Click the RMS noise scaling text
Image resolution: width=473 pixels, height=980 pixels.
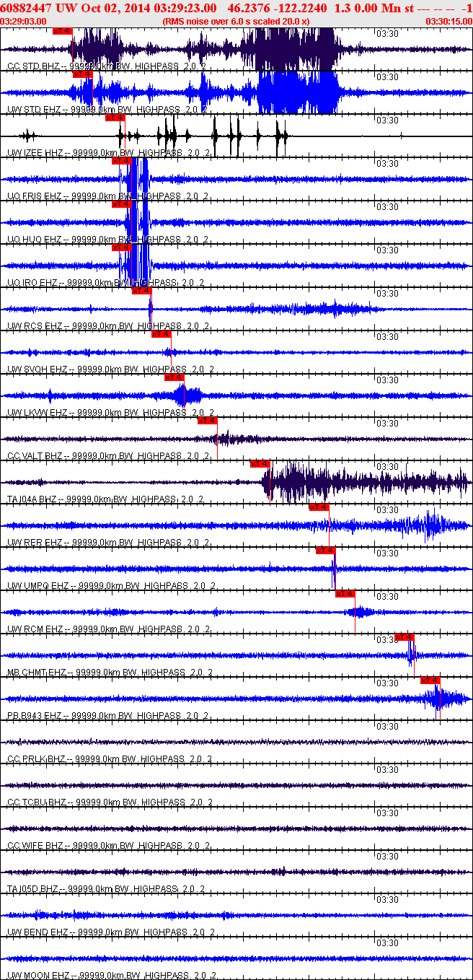click(236, 22)
